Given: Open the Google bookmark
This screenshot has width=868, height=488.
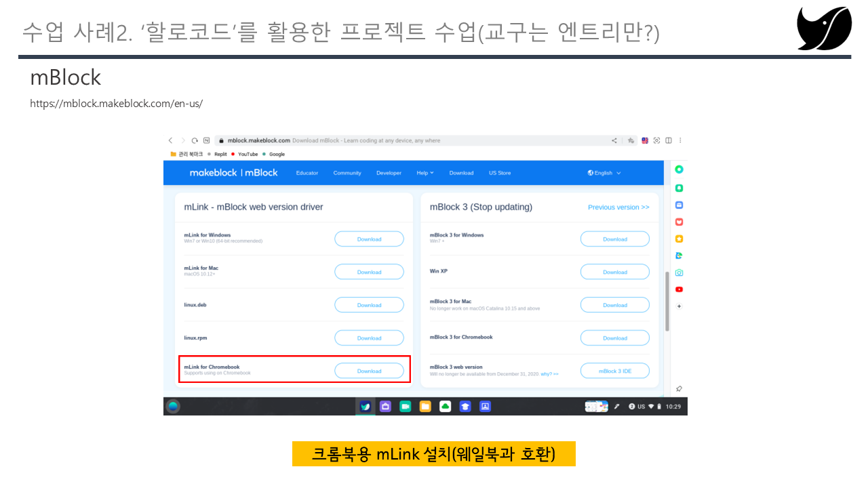Looking at the screenshot, I should pyautogui.click(x=274, y=154).
